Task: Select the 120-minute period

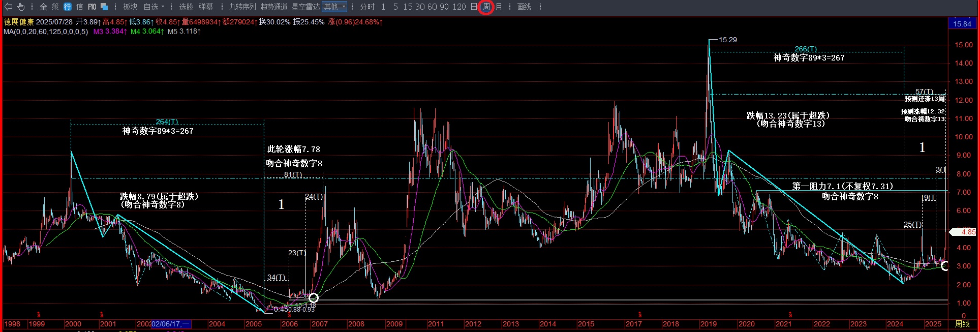Action: coord(459,7)
